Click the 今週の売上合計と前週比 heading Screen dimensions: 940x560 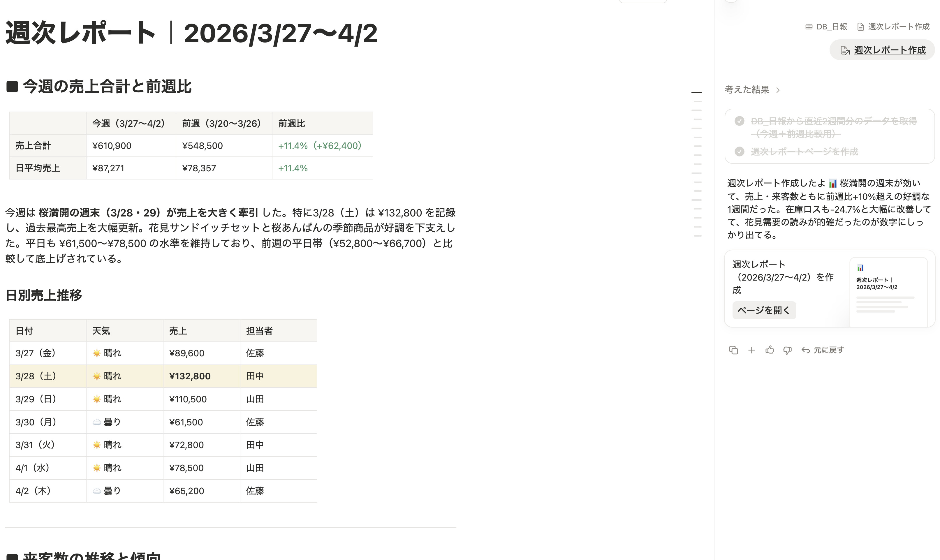[107, 87]
